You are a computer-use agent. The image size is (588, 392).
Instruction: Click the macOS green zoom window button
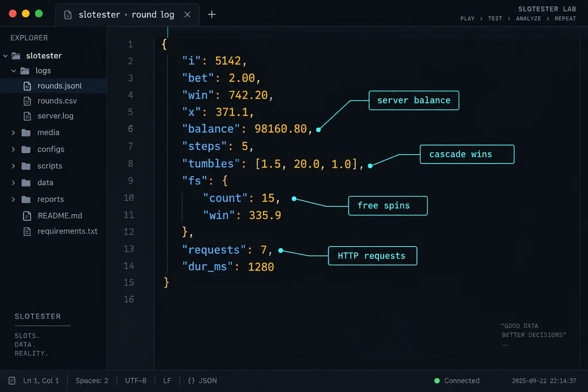38,14
